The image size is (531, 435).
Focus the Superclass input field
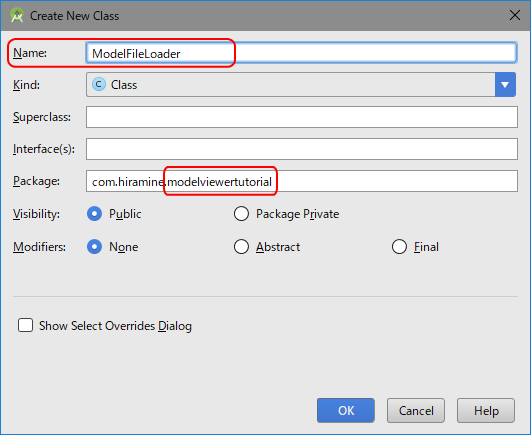tap(302, 117)
